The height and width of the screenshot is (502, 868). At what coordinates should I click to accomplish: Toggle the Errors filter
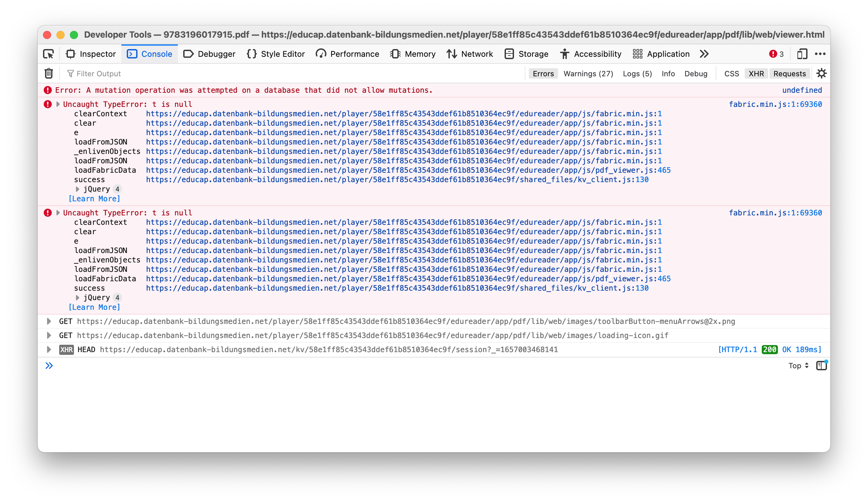click(543, 74)
